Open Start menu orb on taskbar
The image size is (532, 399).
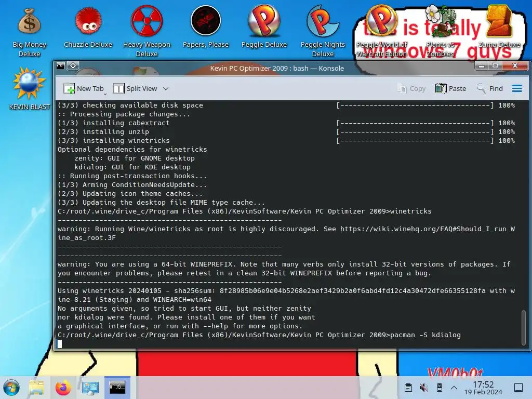11,387
